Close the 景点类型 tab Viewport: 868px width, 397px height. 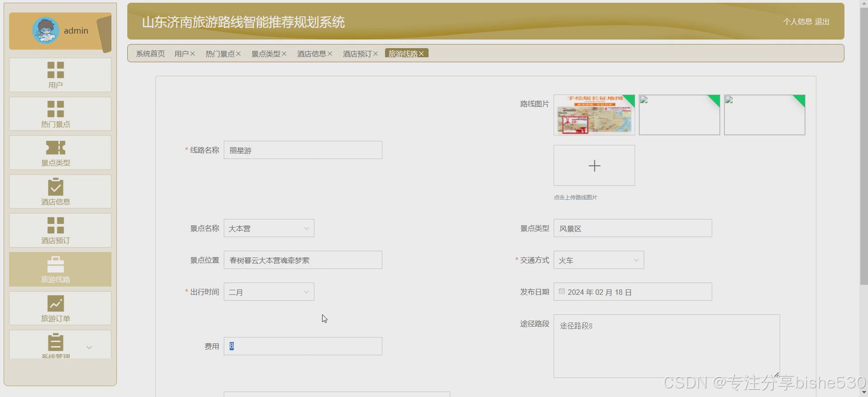(284, 53)
